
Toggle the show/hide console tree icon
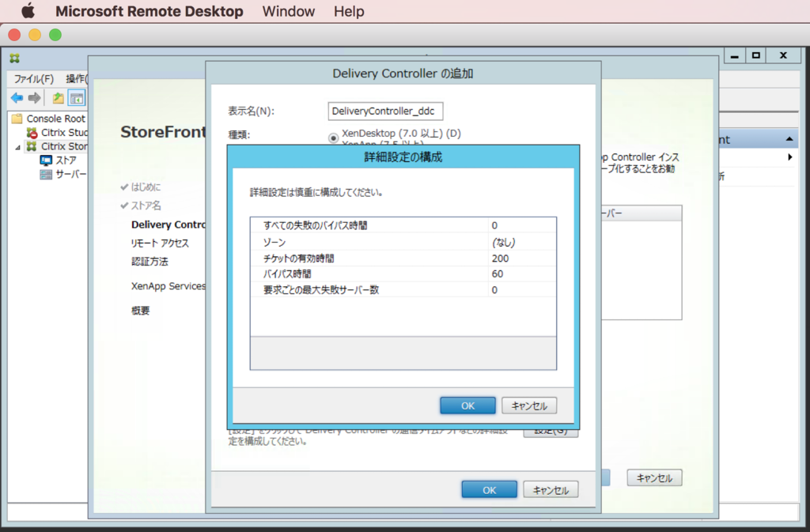tap(77, 97)
